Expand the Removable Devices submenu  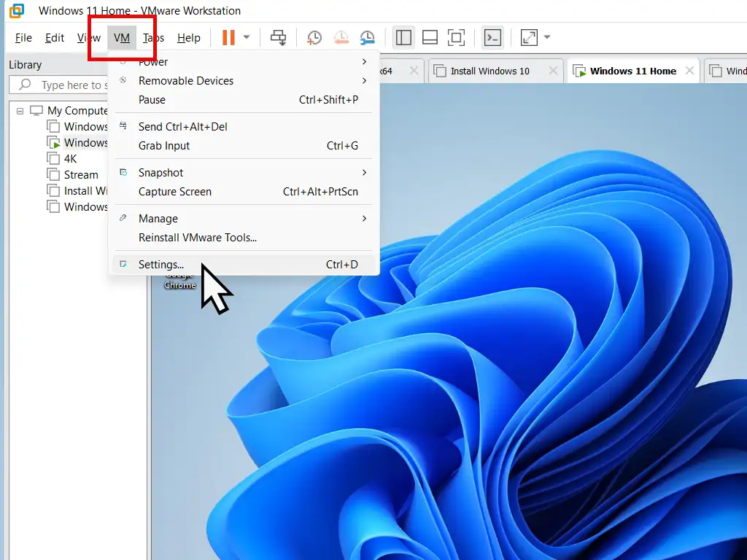click(x=244, y=80)
